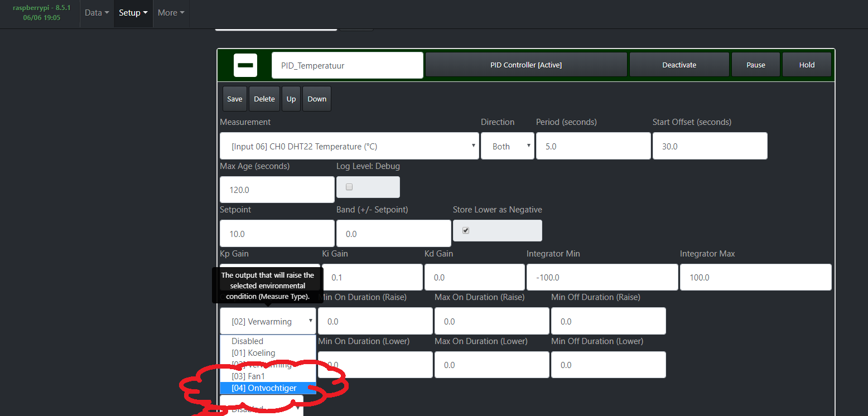
Task: Enable the Log Level Debug checkbox
Action: (349, 187)
